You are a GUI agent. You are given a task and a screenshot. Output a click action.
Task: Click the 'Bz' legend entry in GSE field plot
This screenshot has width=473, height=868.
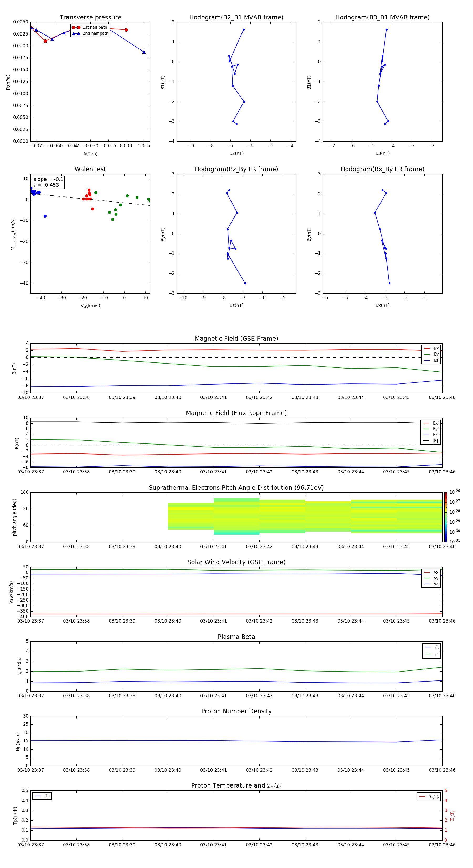(x=431, y=360)
